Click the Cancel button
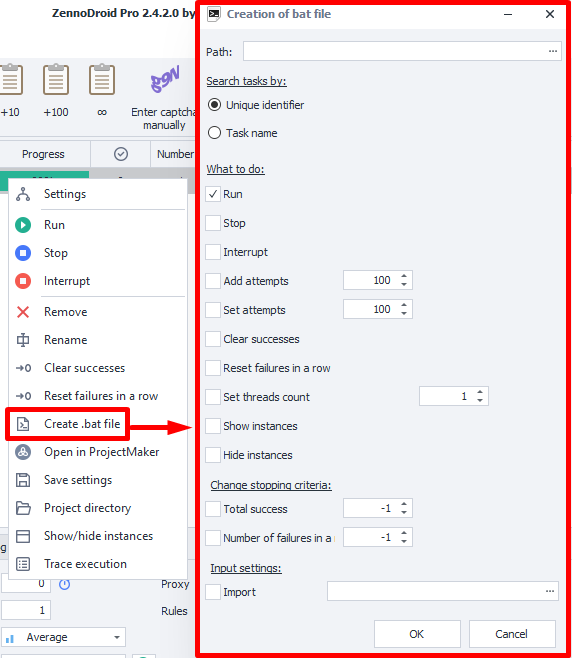Image resolution: width=572 pixels, height=658 pixels. click(512, 634)
